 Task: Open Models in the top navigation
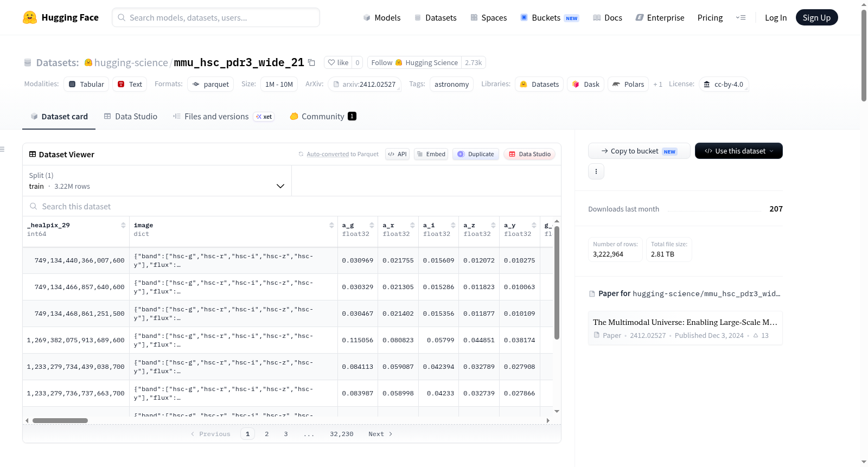tap(381, 17)
